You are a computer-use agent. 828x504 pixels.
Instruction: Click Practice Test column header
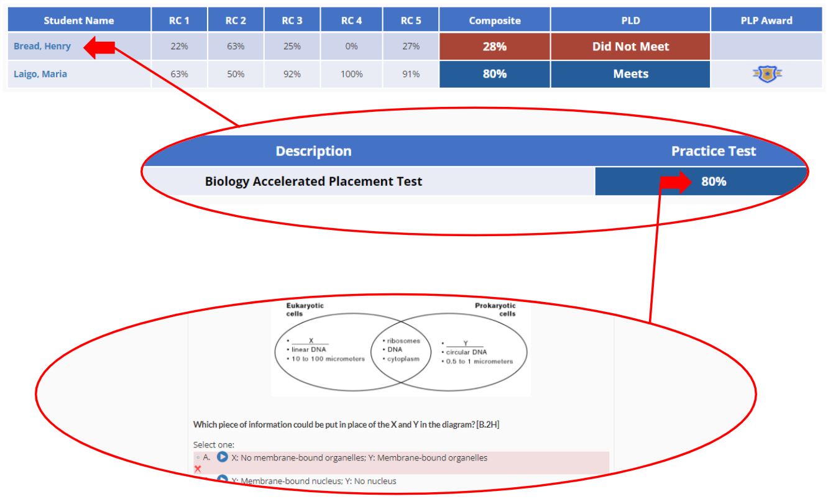click(x=714, y=151)
